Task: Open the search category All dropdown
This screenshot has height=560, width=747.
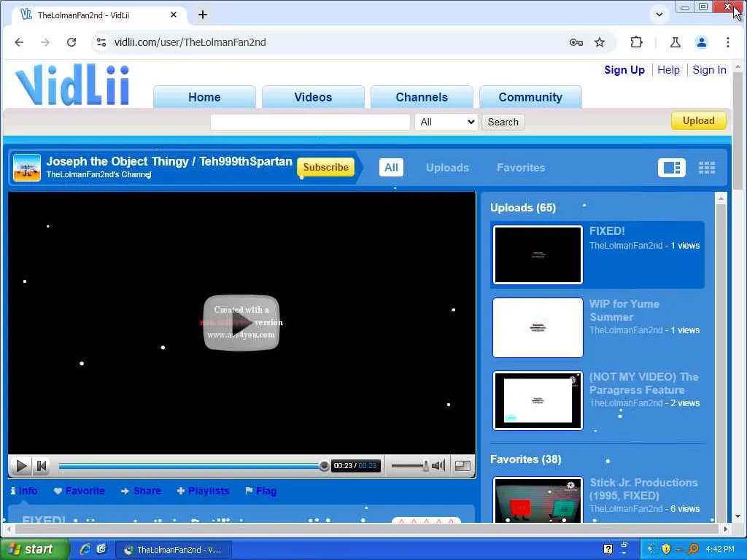Action: coord(446,122)
